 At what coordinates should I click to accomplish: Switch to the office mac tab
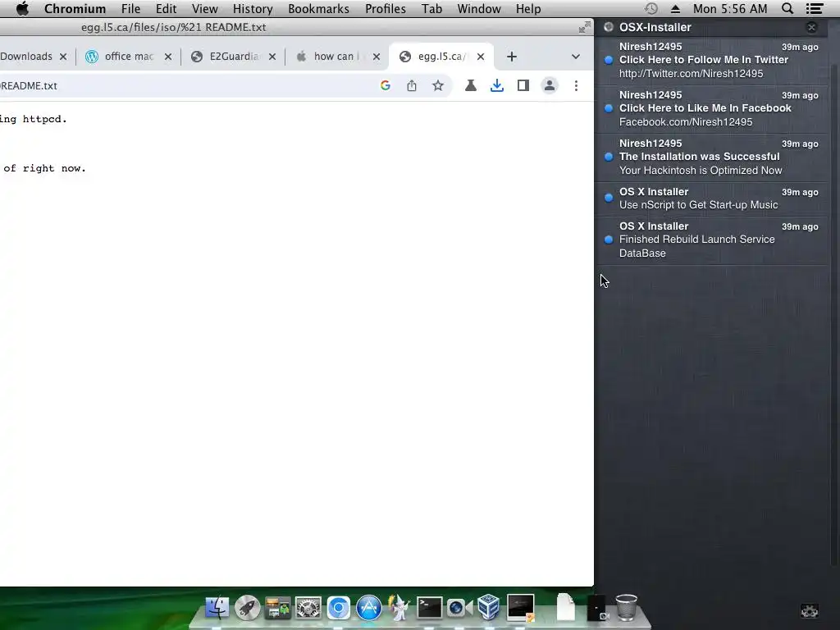(129, 57)
